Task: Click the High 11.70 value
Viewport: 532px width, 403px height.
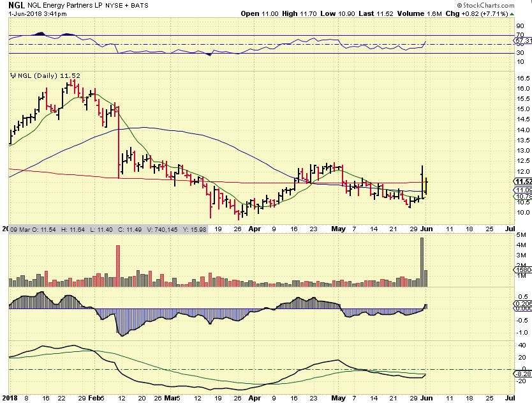Action: click(x=300, y=13)
